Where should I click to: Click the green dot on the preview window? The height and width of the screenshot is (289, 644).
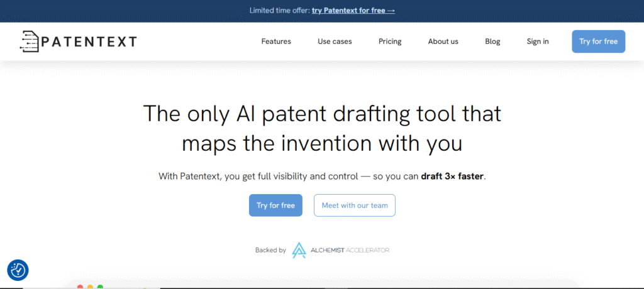point(100,287)
